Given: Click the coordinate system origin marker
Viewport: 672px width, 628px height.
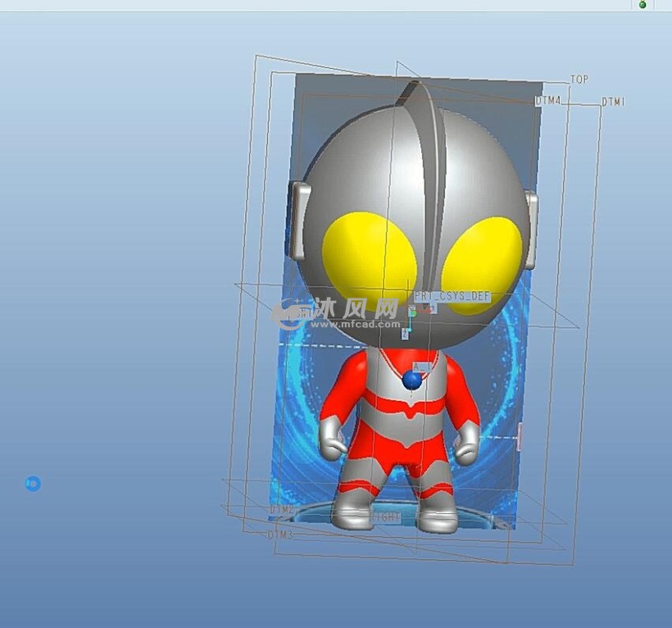Looking at the screenshot, I should click(x=413, y=312).
